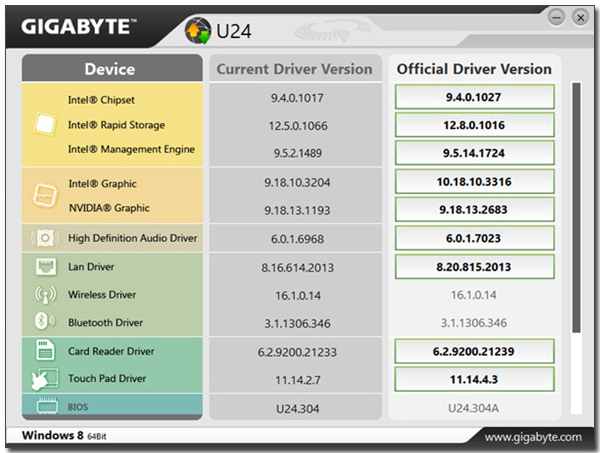600x453 pixels.
Task: Install Touch Pad driver 11.14.4.3
Action: coord(474,379)
